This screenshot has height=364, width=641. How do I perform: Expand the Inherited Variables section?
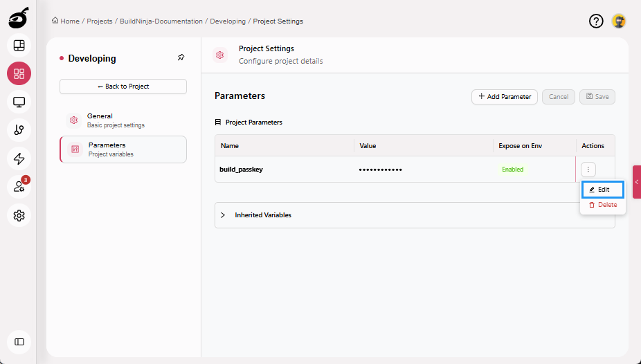click(x=415, y=215)
